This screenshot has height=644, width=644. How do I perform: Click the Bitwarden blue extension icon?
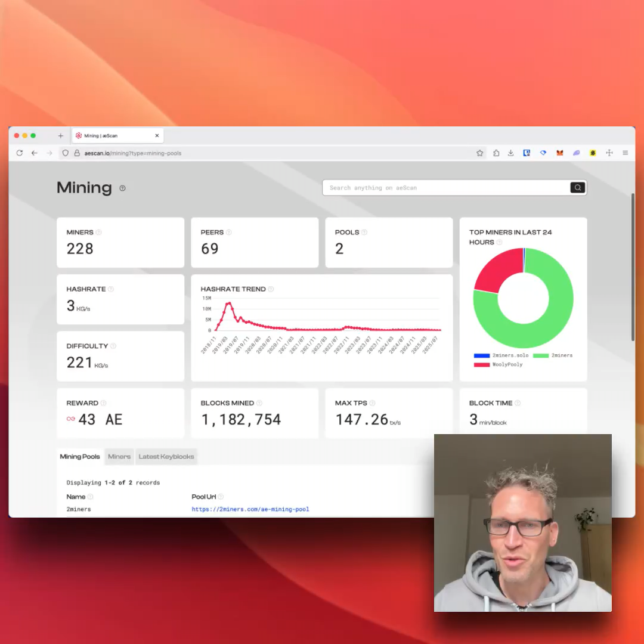(527, 153)
